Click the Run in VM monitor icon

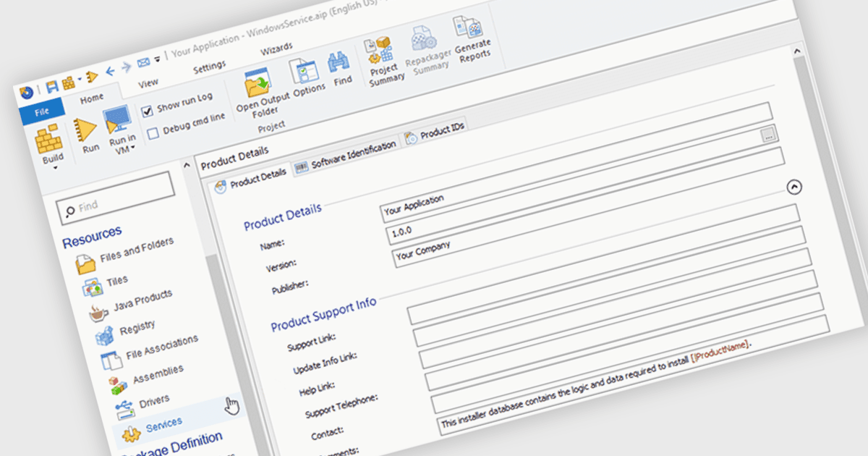coord(117,119)
